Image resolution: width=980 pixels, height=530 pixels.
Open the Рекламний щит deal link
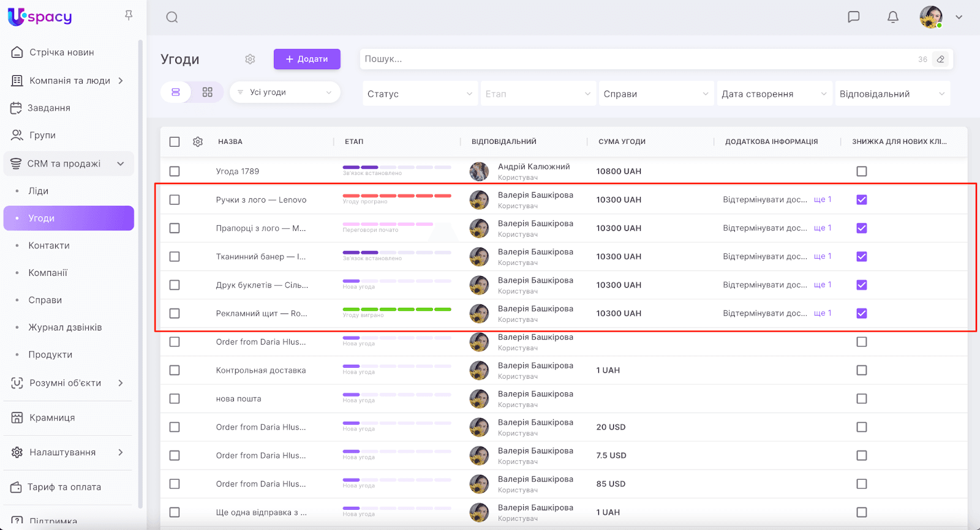tap(262, 313)
